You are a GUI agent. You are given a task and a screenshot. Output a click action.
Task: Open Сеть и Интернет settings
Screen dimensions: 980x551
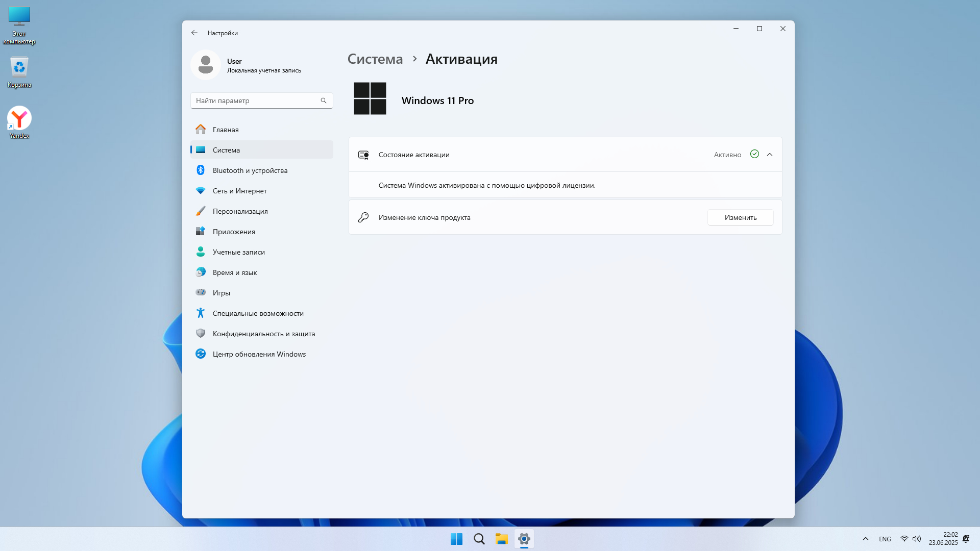coord(239,191)
